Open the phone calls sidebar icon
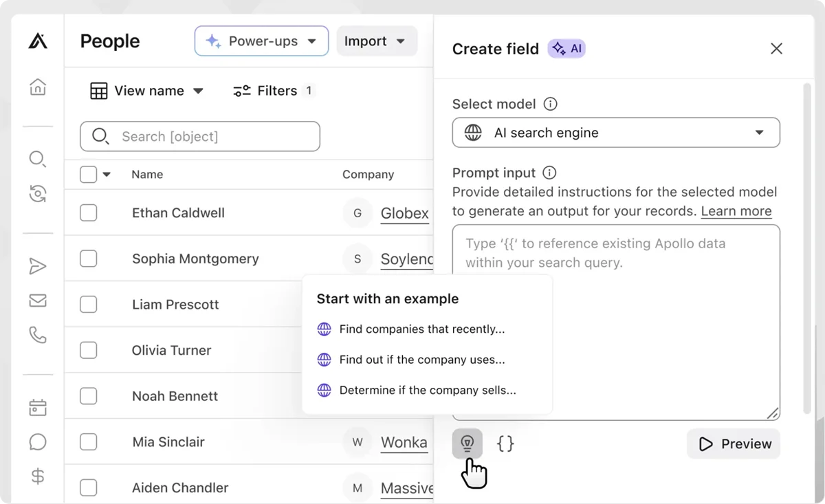825x504 pixels. 38,335
